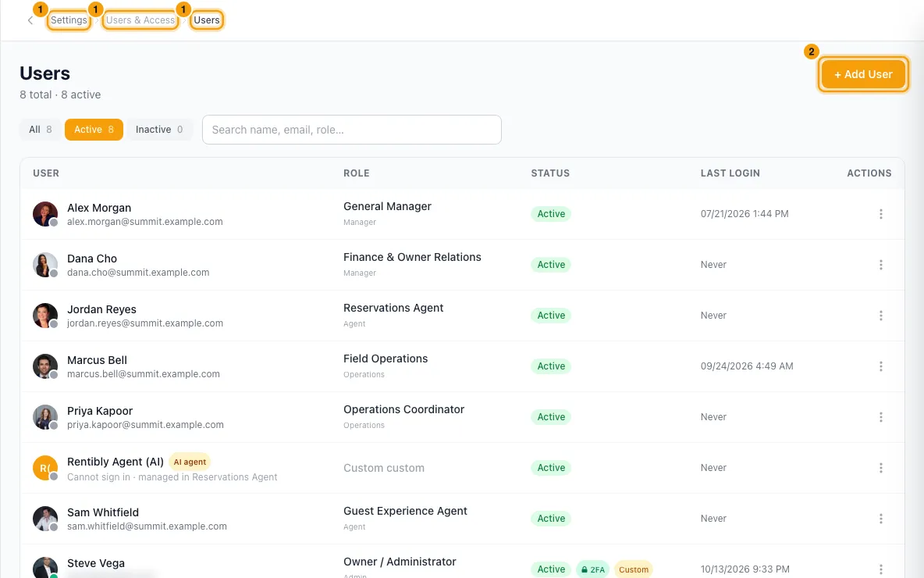Click the Owner / Administrator role

(x=400, y=562)
